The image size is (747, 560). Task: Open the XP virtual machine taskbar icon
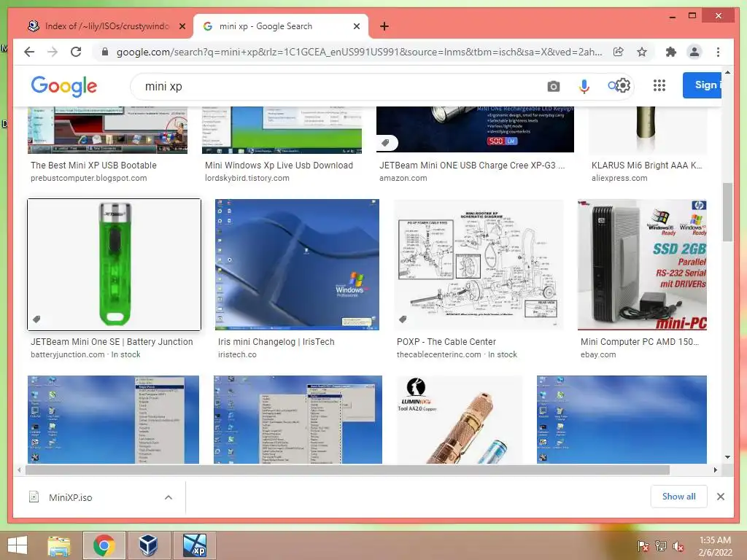(x=194, y=545)
